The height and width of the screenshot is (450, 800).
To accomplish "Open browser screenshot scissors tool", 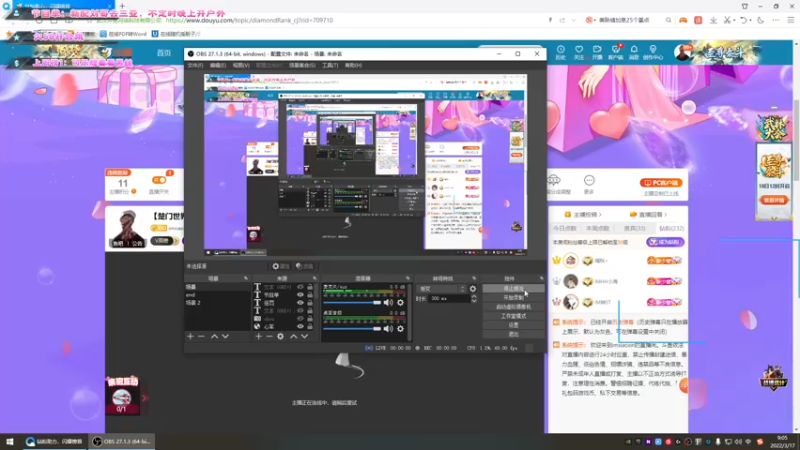I will 728,20.
